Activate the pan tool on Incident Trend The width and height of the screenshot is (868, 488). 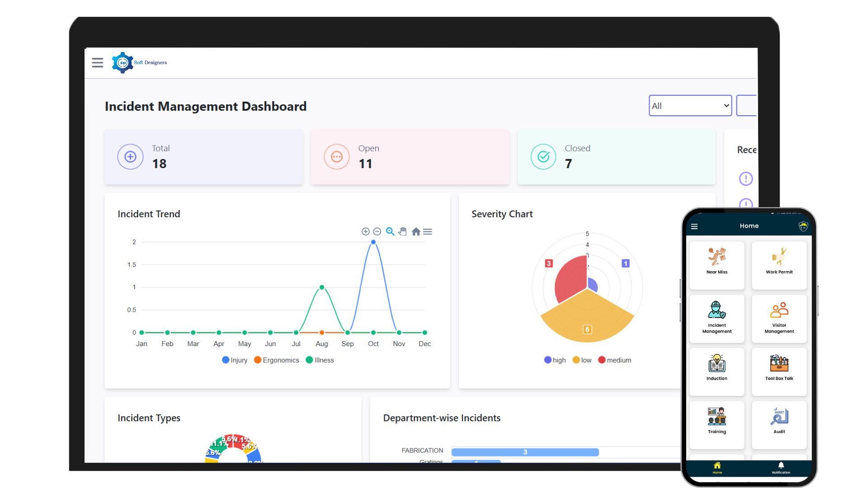402,231
